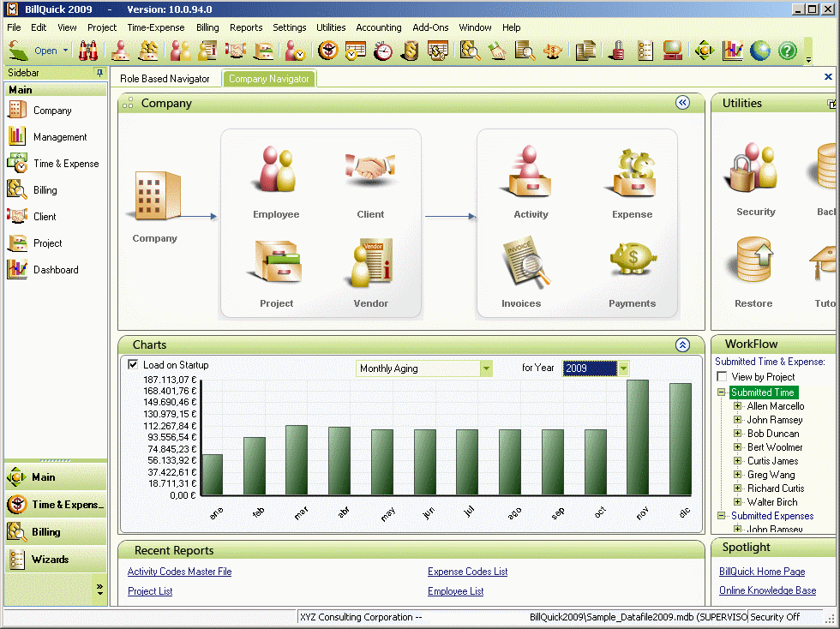The width and height of the screenshot is (840, 629).
Task: Open the Project file drawer icon
Action: pyautogui.click(x=276, y=262)
